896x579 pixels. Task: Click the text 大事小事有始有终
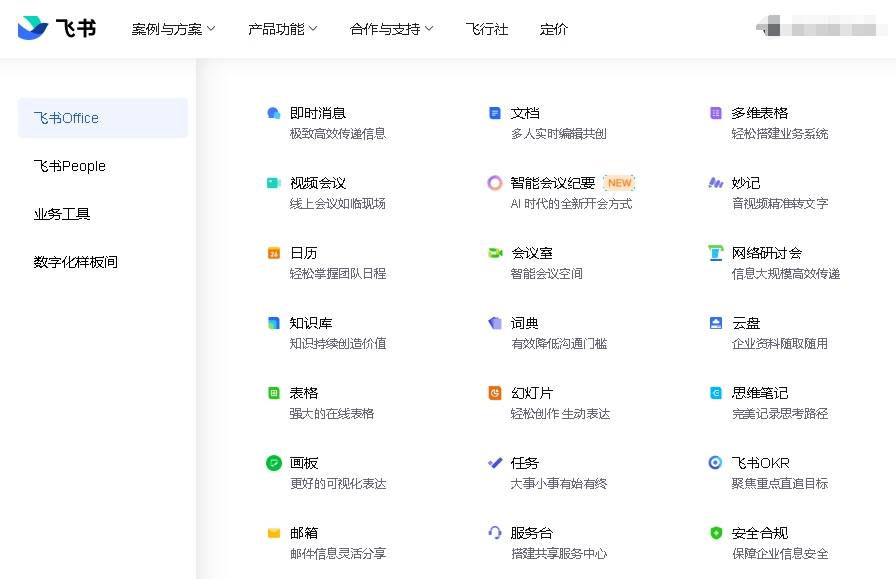558,484
